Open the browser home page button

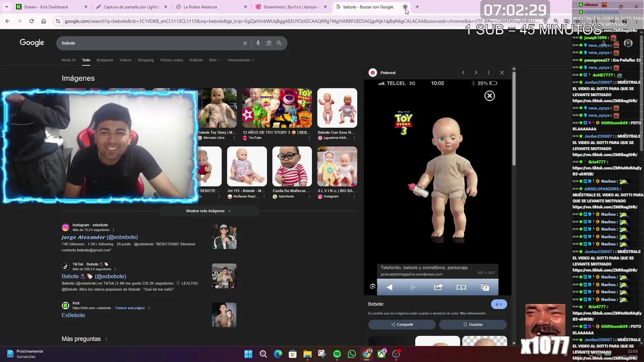click(x=43, y=21)
